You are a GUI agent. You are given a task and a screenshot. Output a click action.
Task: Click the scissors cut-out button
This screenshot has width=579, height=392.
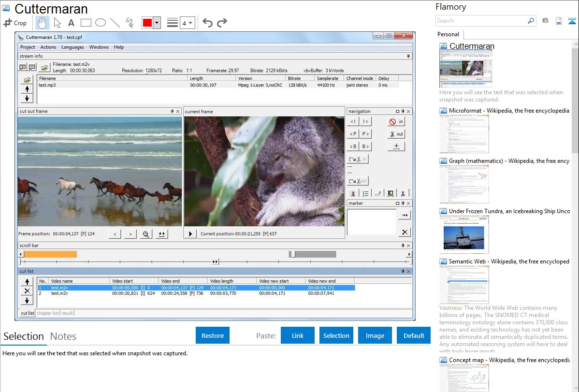coord(396,134)
